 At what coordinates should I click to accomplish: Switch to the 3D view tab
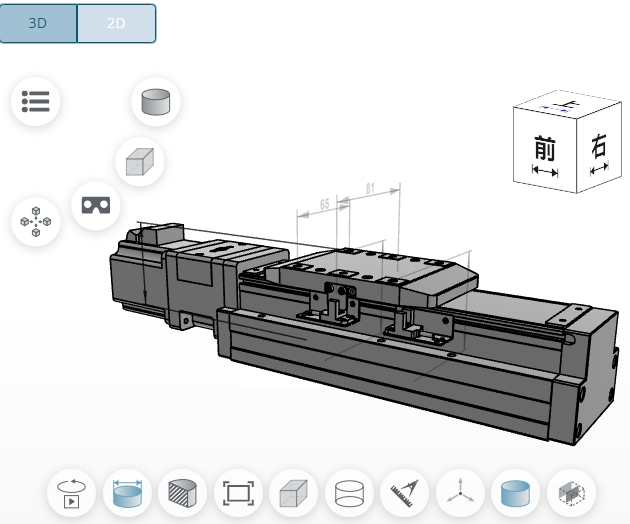(x=38, y=23)
